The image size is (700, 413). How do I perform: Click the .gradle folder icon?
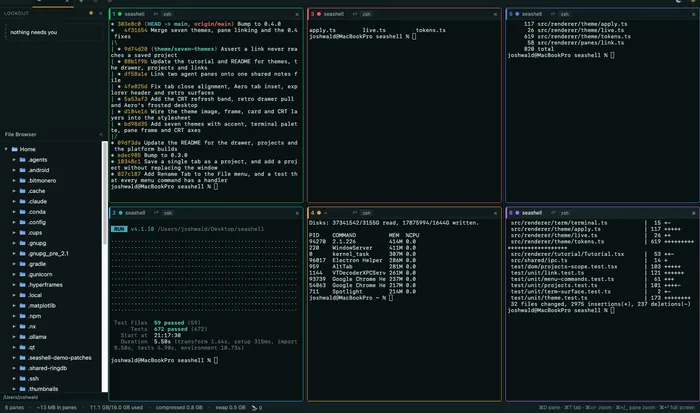pos(22,264)
